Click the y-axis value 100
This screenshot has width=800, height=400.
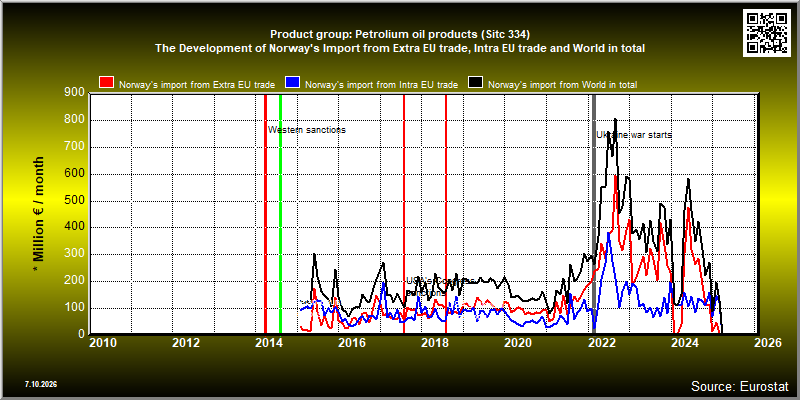point(75,308)
